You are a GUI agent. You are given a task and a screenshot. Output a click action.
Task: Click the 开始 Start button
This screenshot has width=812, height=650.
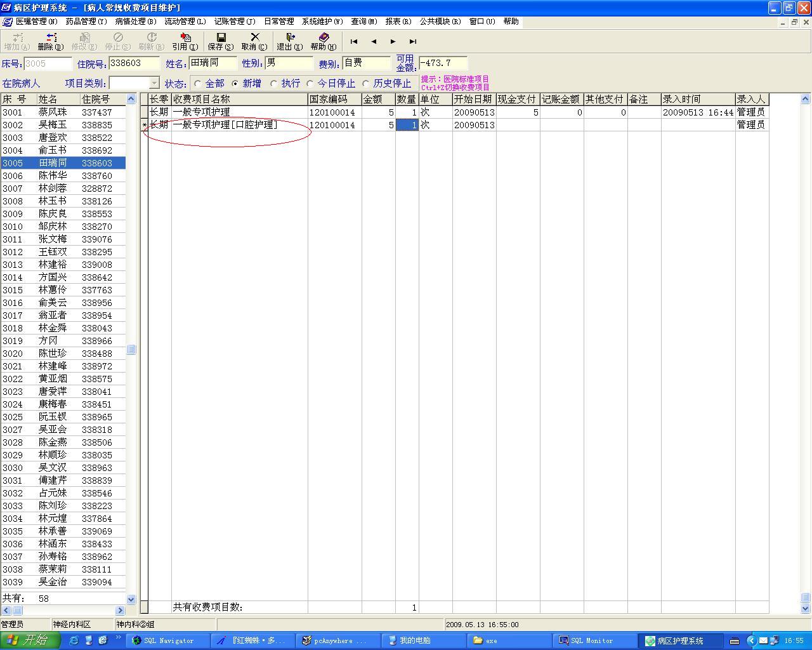[x=30, y=640]
